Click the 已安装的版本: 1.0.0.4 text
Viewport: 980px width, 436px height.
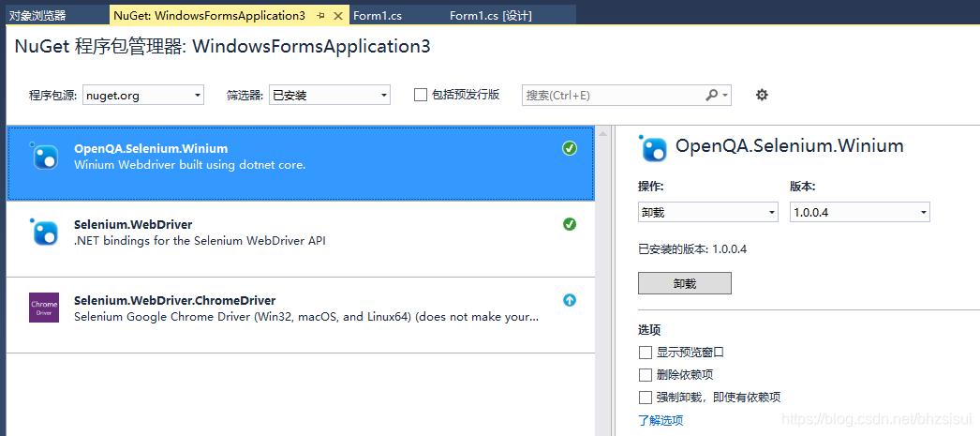(692, 249)
